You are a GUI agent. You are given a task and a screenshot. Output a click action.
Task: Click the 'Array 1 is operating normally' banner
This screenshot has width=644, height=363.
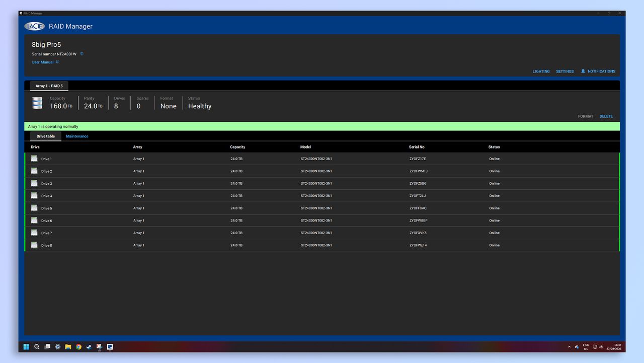[x=322, y=126]
